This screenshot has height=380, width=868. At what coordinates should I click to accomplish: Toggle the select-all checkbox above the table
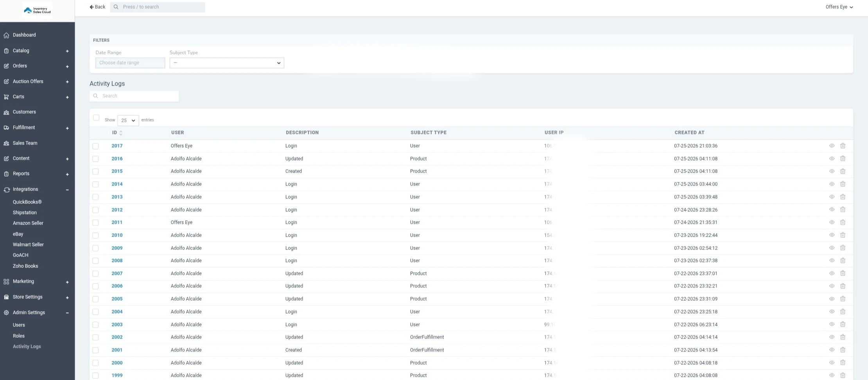(96, 118)
